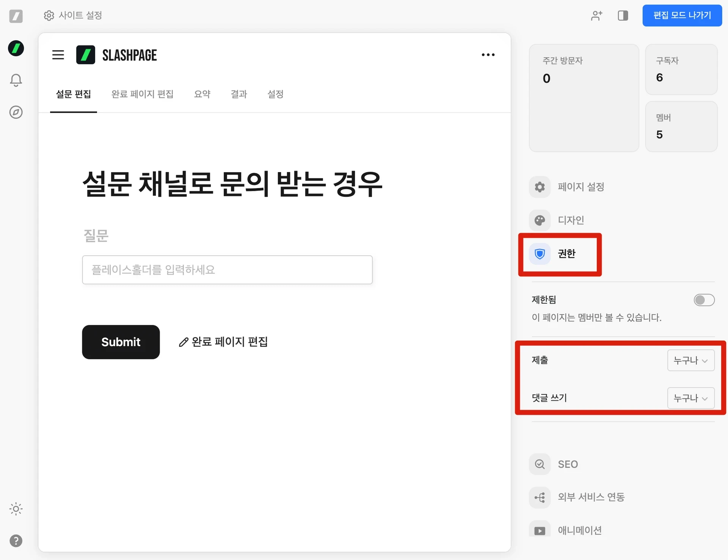728x560 pixels.
Task: Toggle the side panel layout icon
Action: coord(623,16)
